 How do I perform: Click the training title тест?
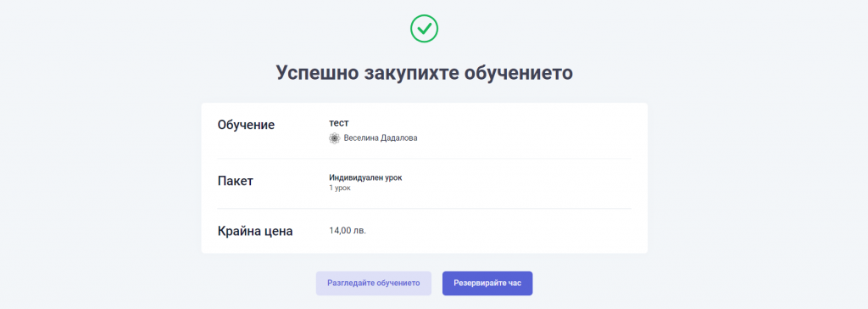(x=339, y=123)
